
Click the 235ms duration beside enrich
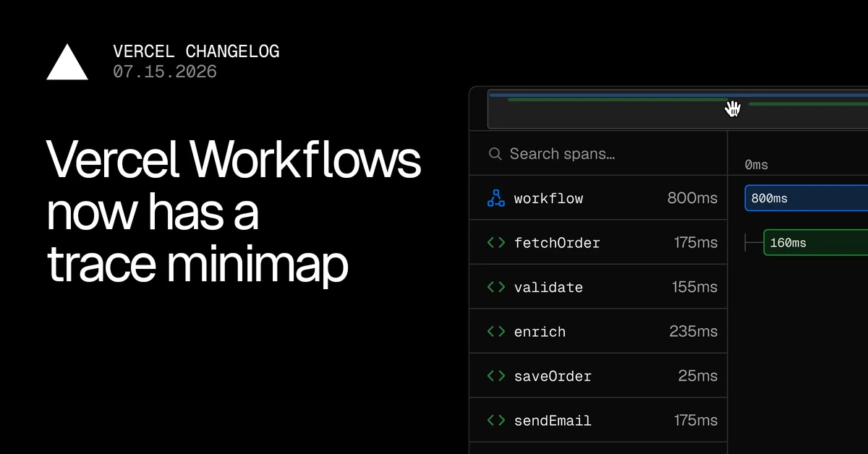tap(694, 332)
